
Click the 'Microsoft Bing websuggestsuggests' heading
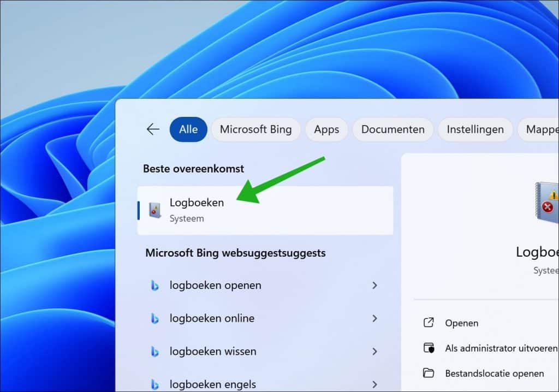point(235,253)
